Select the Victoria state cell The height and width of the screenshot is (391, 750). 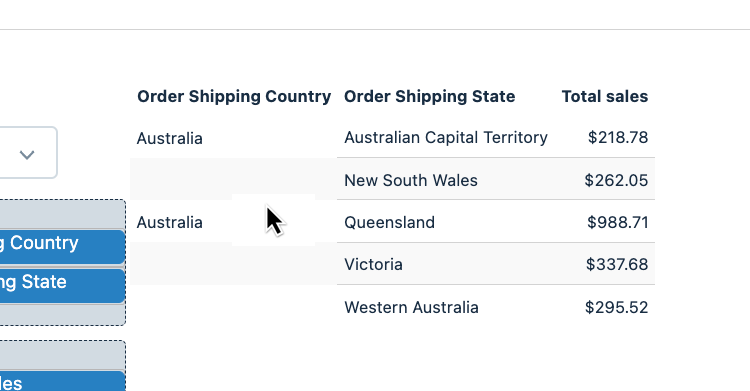373,265
